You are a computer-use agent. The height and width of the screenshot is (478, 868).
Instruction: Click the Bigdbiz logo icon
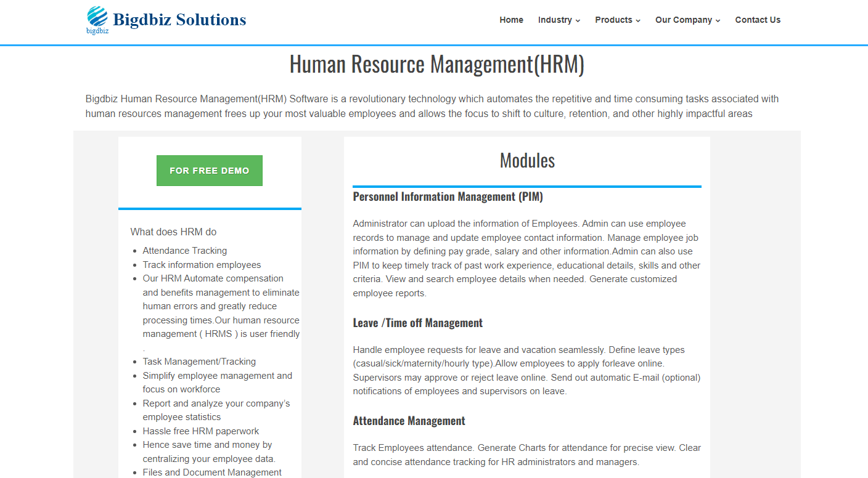(97, 20)
